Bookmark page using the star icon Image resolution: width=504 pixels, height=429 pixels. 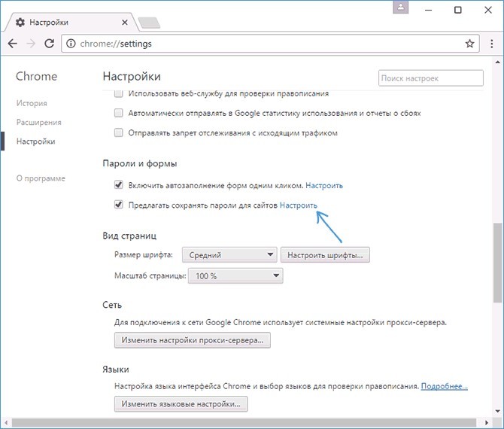[469, 44]
